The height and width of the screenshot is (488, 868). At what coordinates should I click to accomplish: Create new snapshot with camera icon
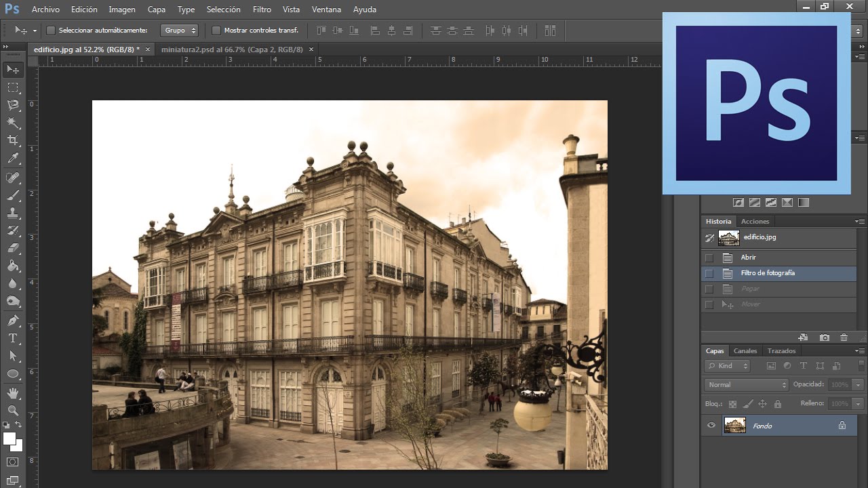824,338
